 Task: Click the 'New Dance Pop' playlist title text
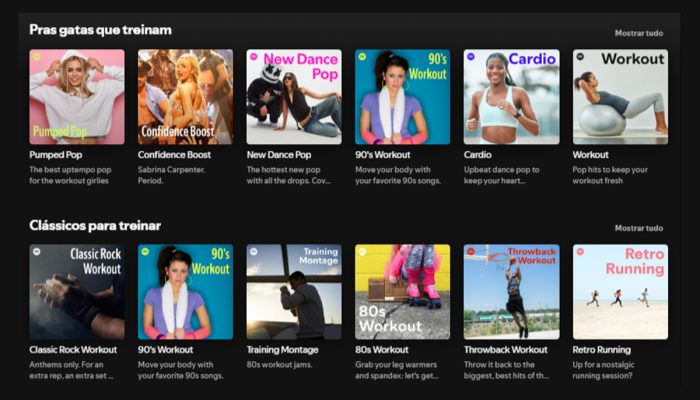click(x=279, y=155)
